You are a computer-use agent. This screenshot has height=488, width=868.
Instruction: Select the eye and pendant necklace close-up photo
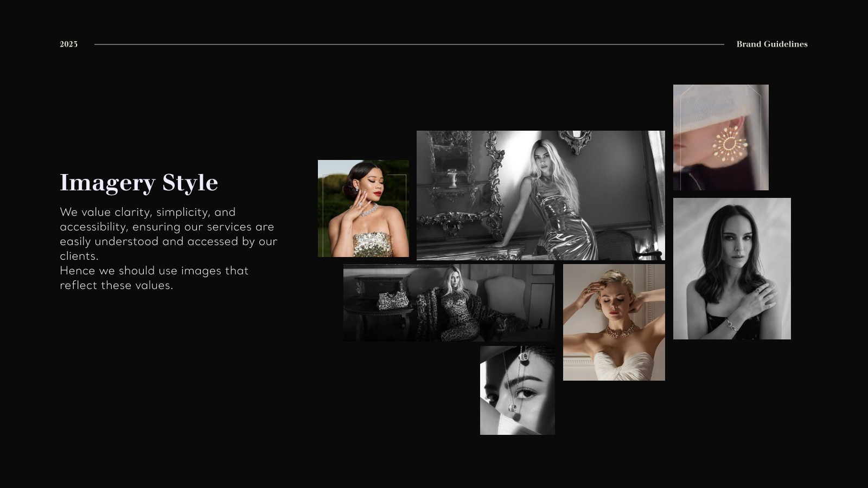click(518, 390)
